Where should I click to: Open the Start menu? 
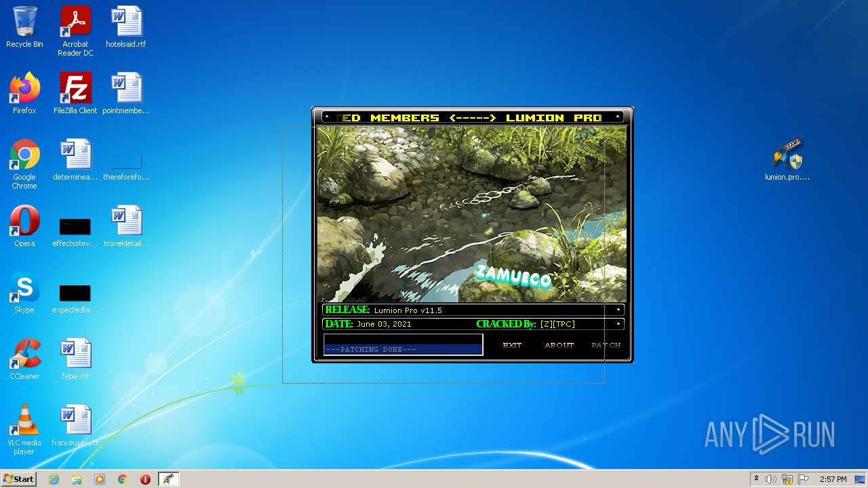(19, 479)
